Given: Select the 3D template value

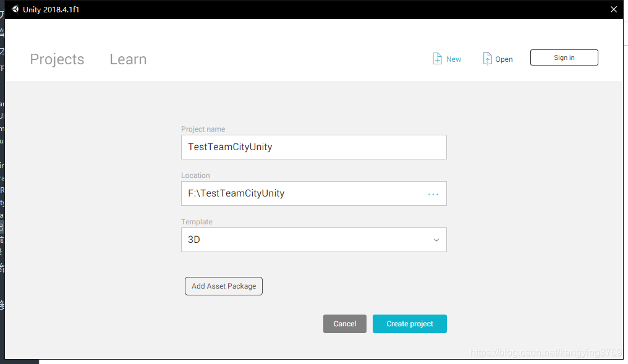Looking at the screenshot, I should tap(194, 239).
